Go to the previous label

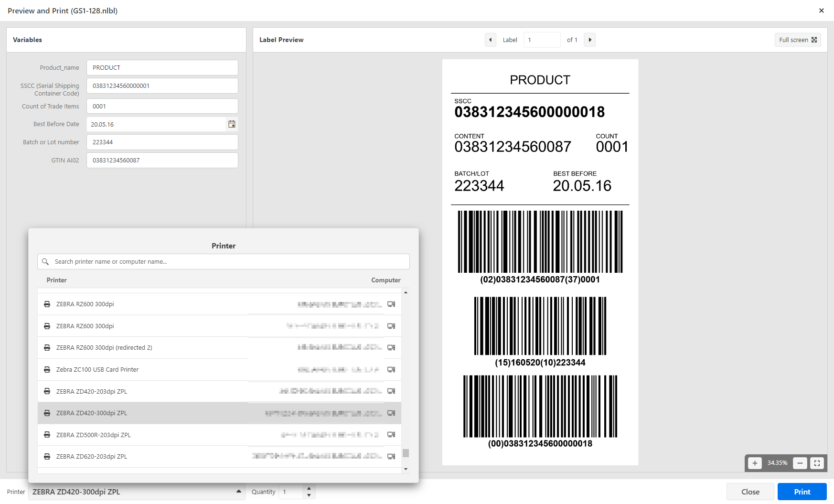click(491, 40)
